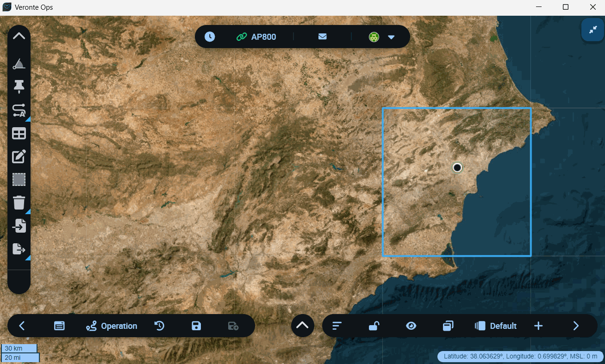Click the import file icon

(x=19, y=226)
